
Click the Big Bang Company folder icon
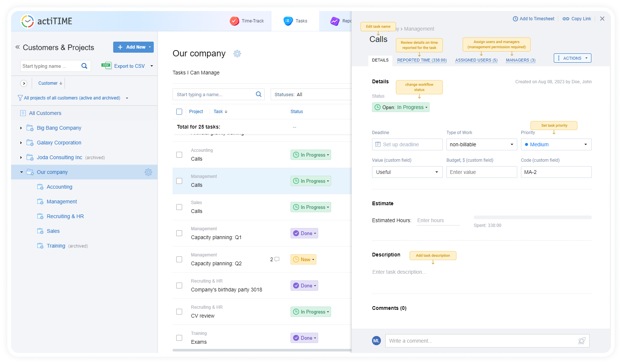pos(30,128)
